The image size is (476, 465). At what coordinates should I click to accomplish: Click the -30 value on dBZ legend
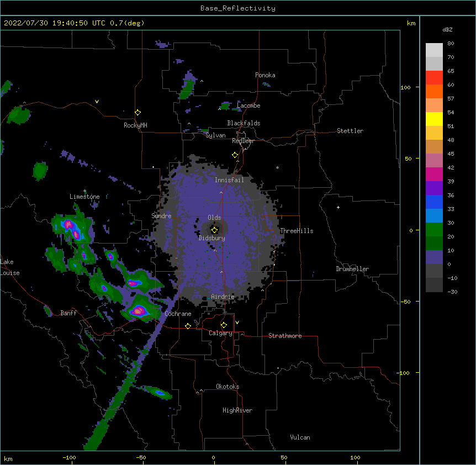coord(452,292)
